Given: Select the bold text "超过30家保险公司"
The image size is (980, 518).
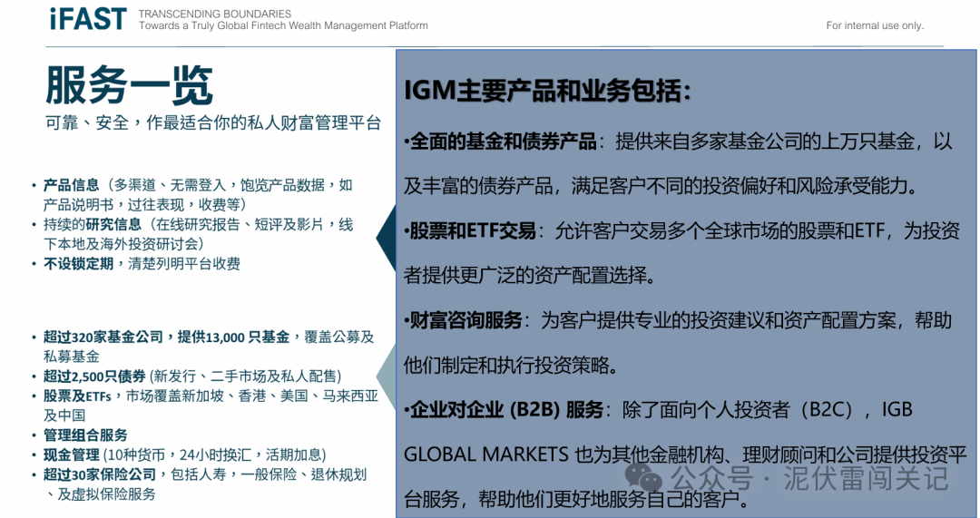Looking at the screenshot, I should coord(100,474).
